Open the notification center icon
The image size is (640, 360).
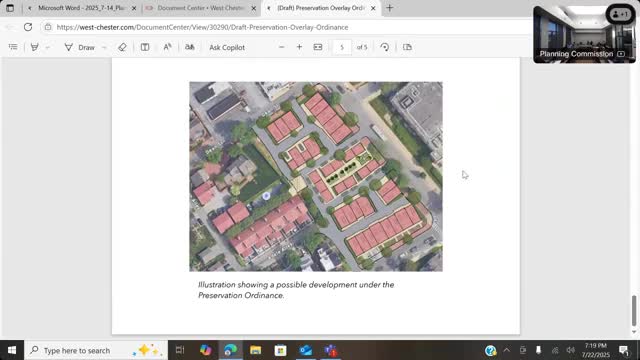tap(624, 350)
